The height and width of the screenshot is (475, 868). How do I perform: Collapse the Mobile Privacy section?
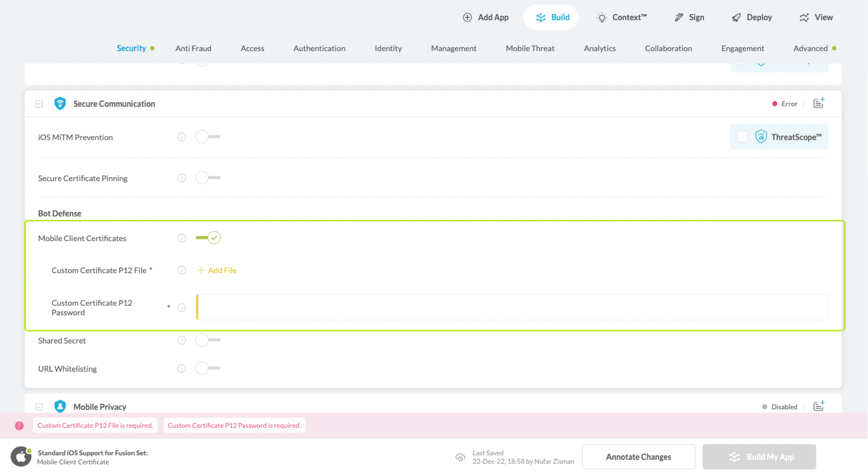tap(39, 407)
